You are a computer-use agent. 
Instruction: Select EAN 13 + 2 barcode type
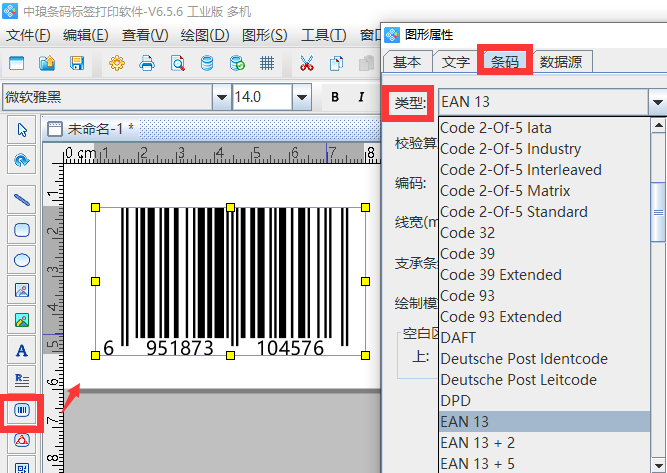click(544, 443)
